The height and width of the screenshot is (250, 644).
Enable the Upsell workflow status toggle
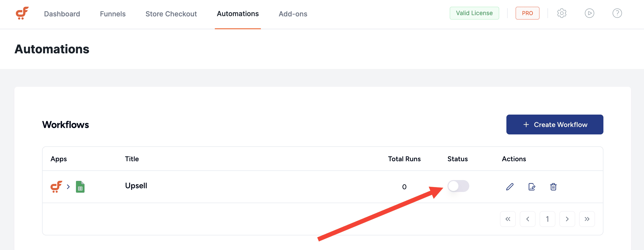pos(458,186)
